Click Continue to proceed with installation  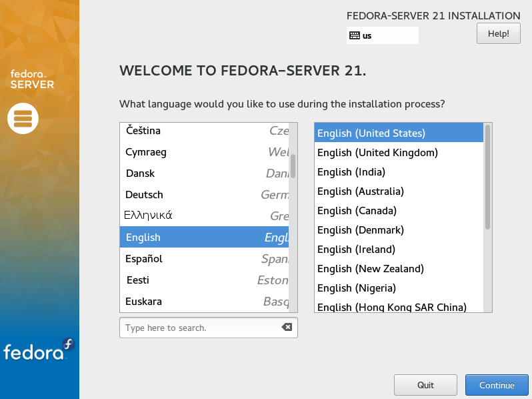(497, 385)
